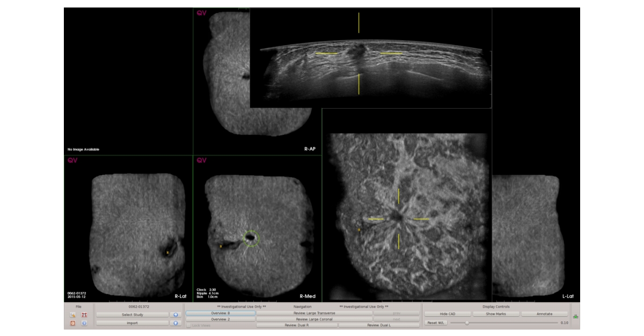Click the green histogram icon at bottom right
The image size is (644, 336).
tap(575, 316)
